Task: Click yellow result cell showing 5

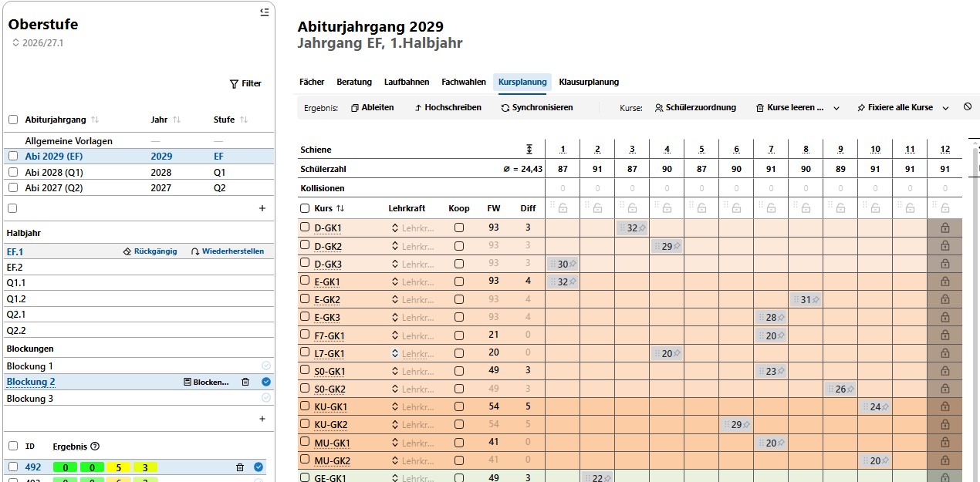Action: pyautogui.click(x=119, y=467)
